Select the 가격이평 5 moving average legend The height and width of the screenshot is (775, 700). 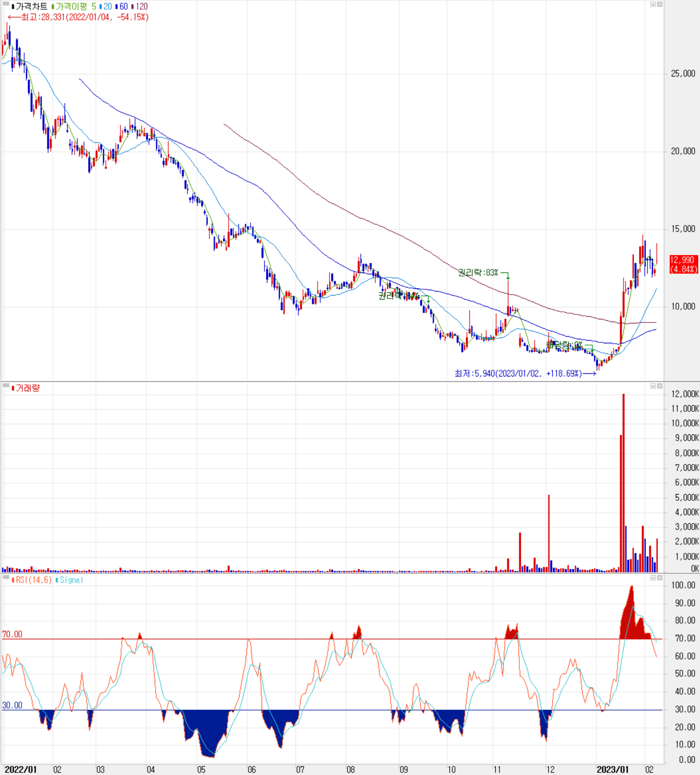pyautogui.click(x=76, y=7)
